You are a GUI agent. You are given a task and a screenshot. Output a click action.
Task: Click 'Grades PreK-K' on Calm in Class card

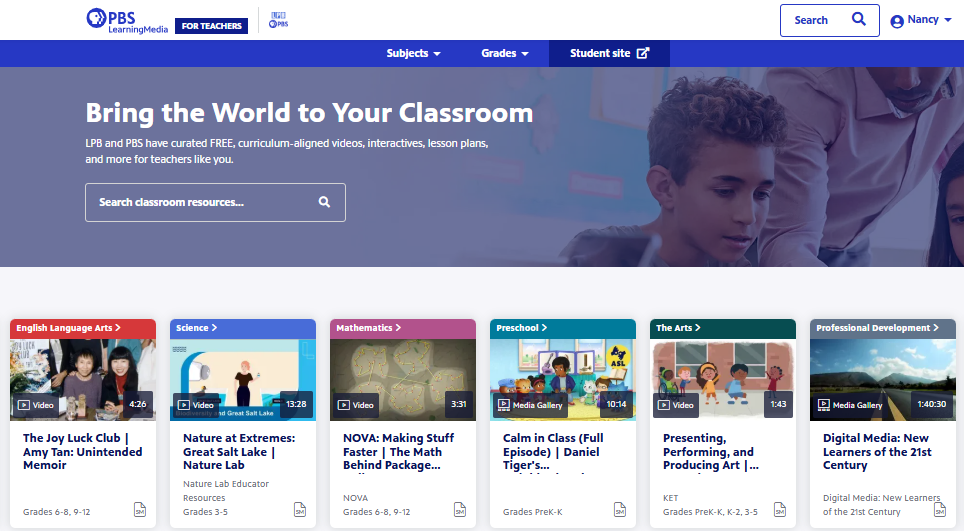[x=532, y=512]
